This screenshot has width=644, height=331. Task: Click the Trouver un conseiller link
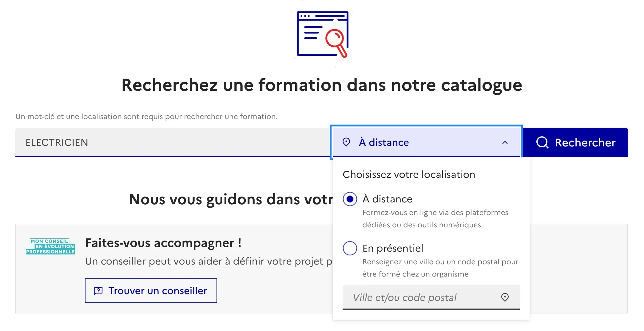click(151, 290)
